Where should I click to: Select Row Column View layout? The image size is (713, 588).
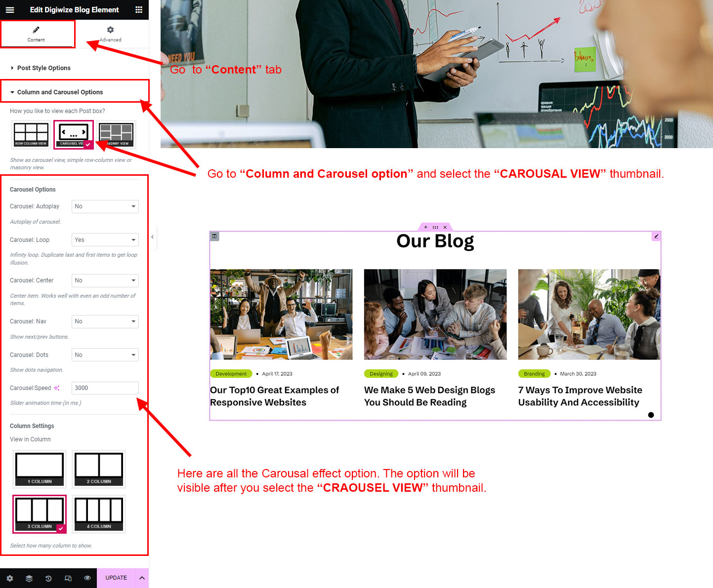31,134
